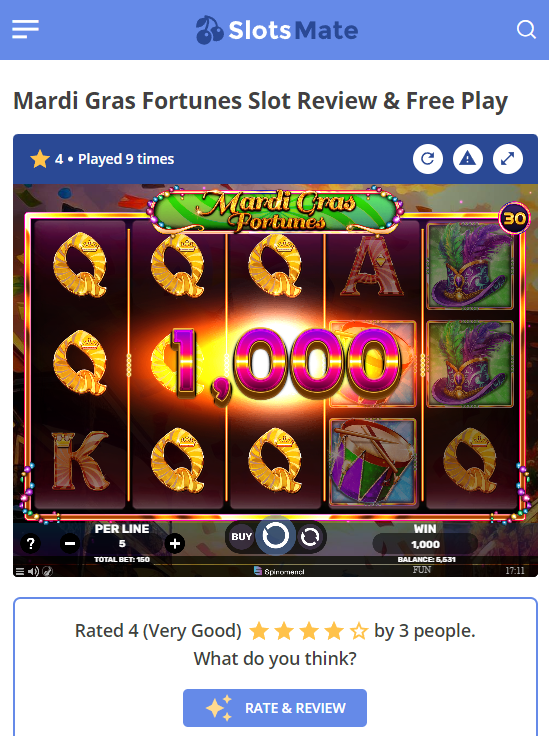Go to SlotsMate home via logo
This screenshot has width=549, height=736.
277,30
